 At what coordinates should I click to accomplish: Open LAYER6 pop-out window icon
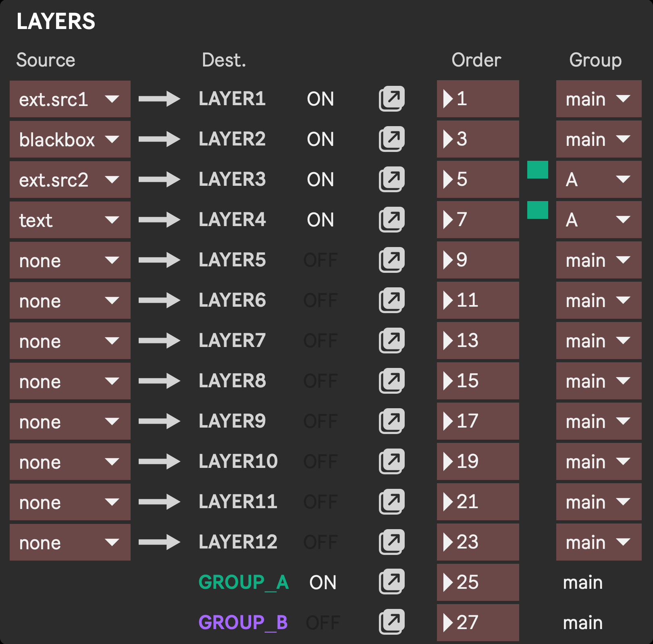pyautogui.click(x=391, y=300)
